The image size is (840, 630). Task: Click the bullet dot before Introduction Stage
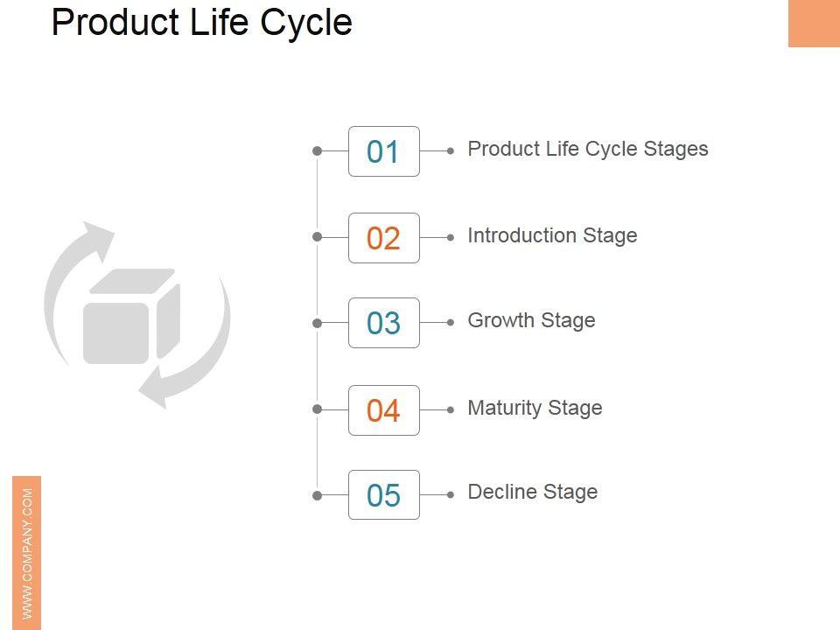451,237
